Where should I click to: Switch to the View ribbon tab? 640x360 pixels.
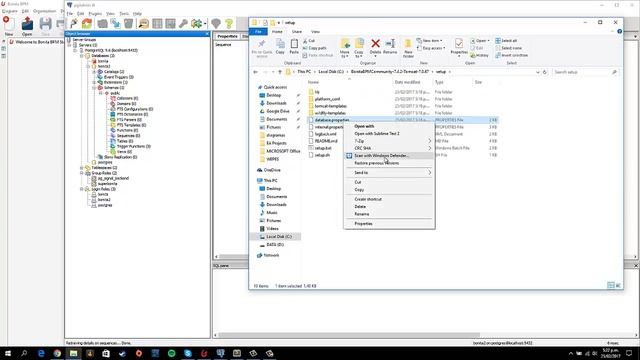pos(316,31)
